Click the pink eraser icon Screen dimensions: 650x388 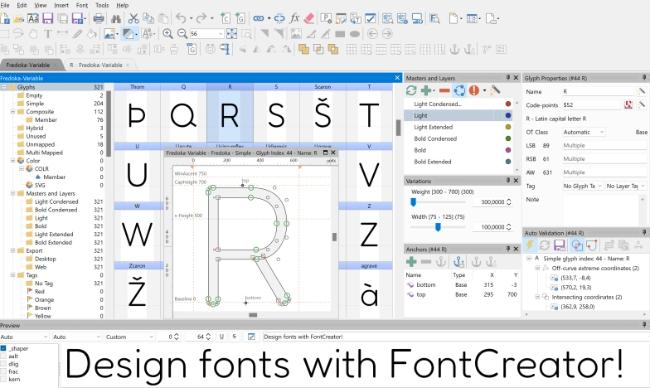[309, 18]
